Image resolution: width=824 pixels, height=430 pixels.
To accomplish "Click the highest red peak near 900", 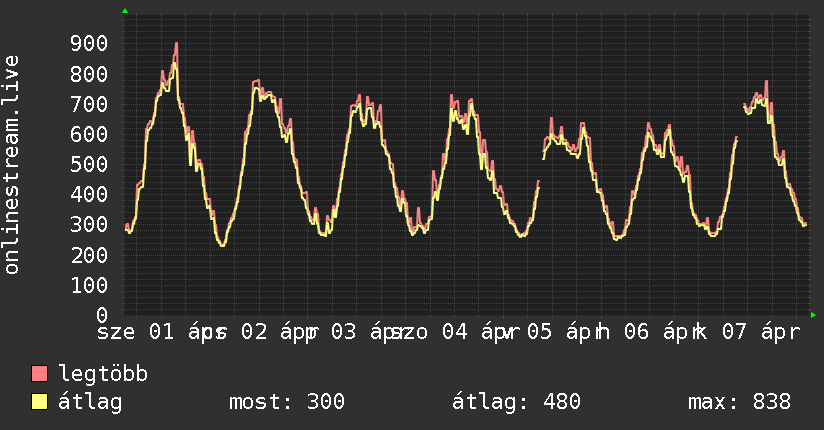I will (x=176, y=44).
